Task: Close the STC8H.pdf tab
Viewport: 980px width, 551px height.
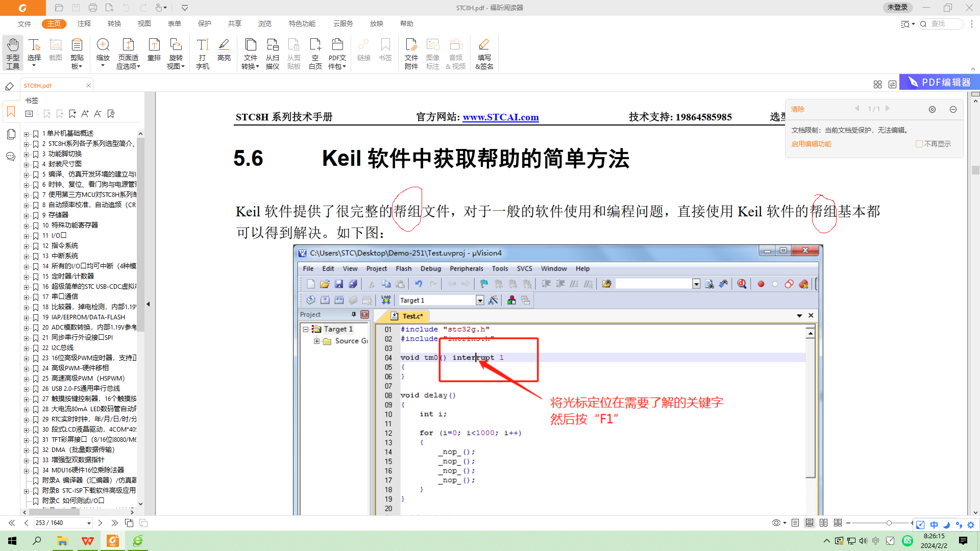Action: 88,85
